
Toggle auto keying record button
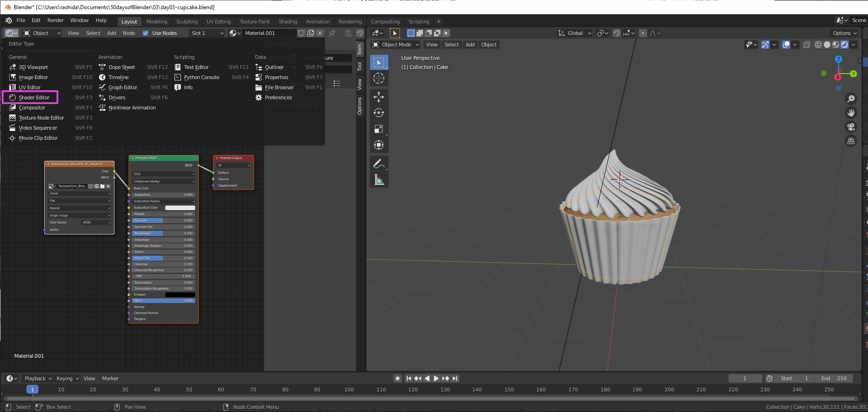[x=398, y=378]
